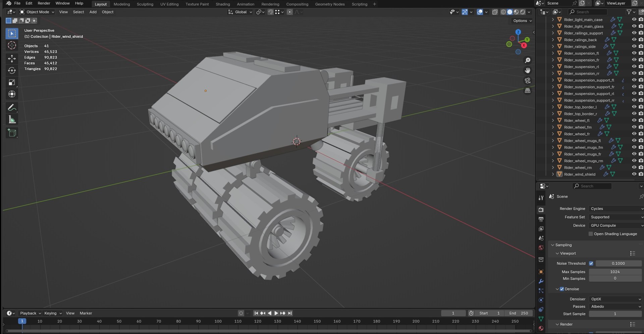Select the Annotate tool
Image resolution: width=644 pixels, height=334 pixels.
point(12,108)
